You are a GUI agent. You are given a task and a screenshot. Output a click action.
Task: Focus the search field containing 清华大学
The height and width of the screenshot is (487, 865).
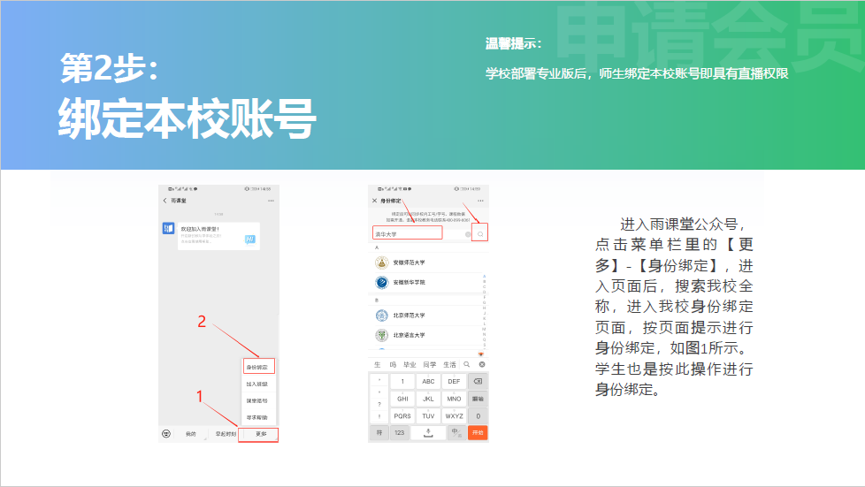[407, 234]
